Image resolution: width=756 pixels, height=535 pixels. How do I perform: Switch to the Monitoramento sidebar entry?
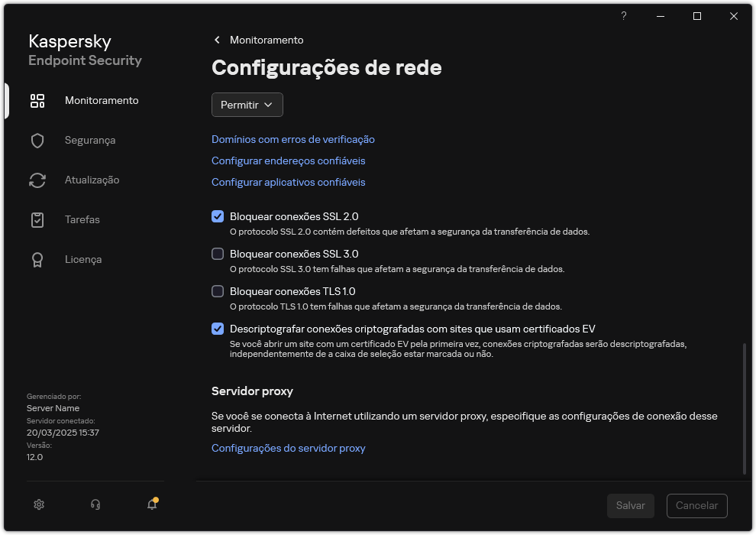point(102,100)
